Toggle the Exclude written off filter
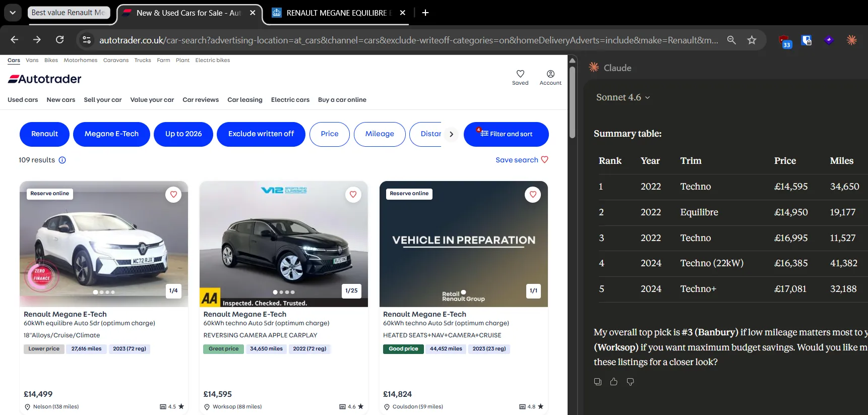Screen dimensions: 868x415 pos(261,134)
